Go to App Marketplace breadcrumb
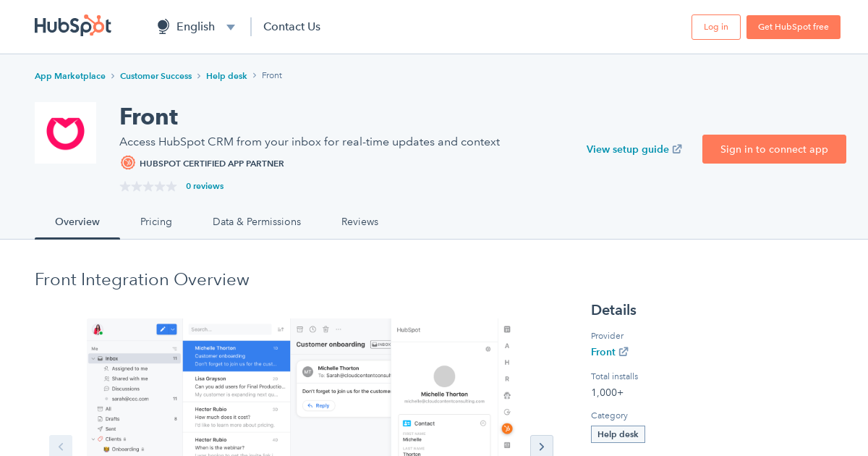 click(70, 76)
